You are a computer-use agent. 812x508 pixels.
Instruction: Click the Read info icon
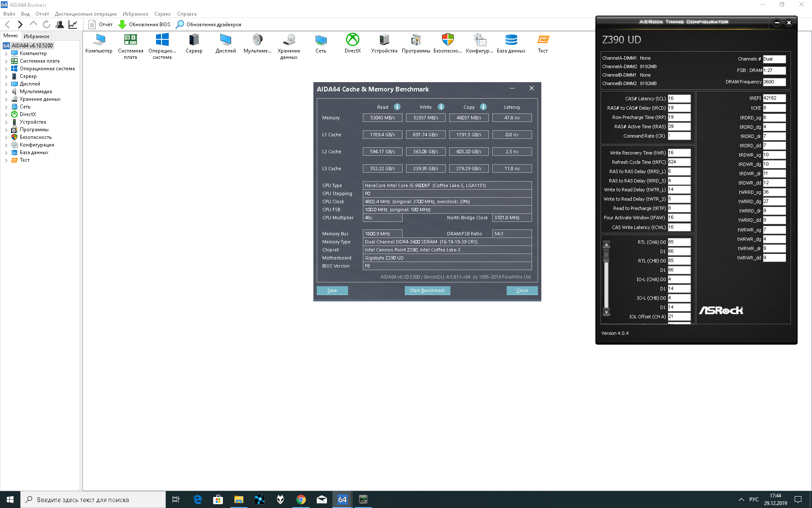[x=397, y=107]
